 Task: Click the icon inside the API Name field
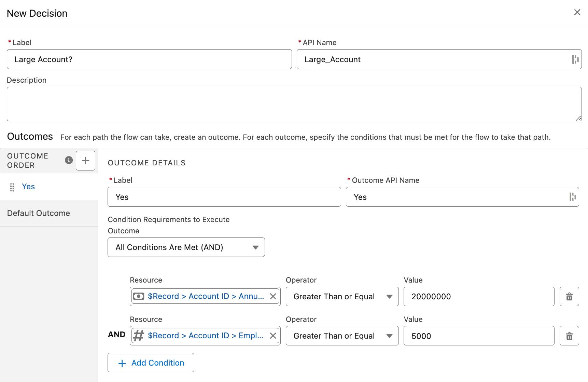pos(575,59)
